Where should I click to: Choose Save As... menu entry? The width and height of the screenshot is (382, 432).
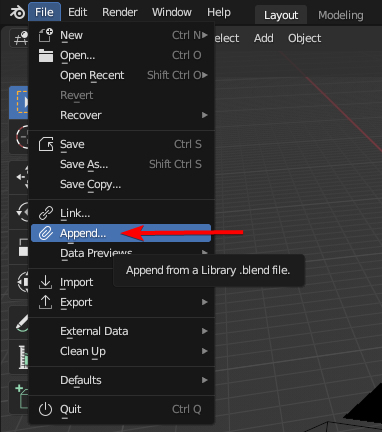pos(121,164)
